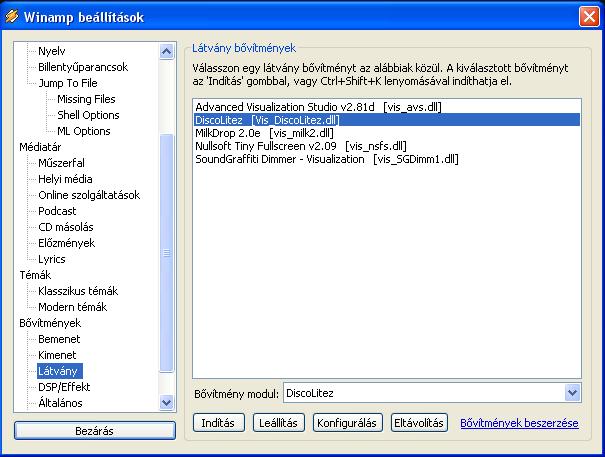Click the Winamp lightning icon in title bar
The image size is (605, 457).
click(12, 16)
